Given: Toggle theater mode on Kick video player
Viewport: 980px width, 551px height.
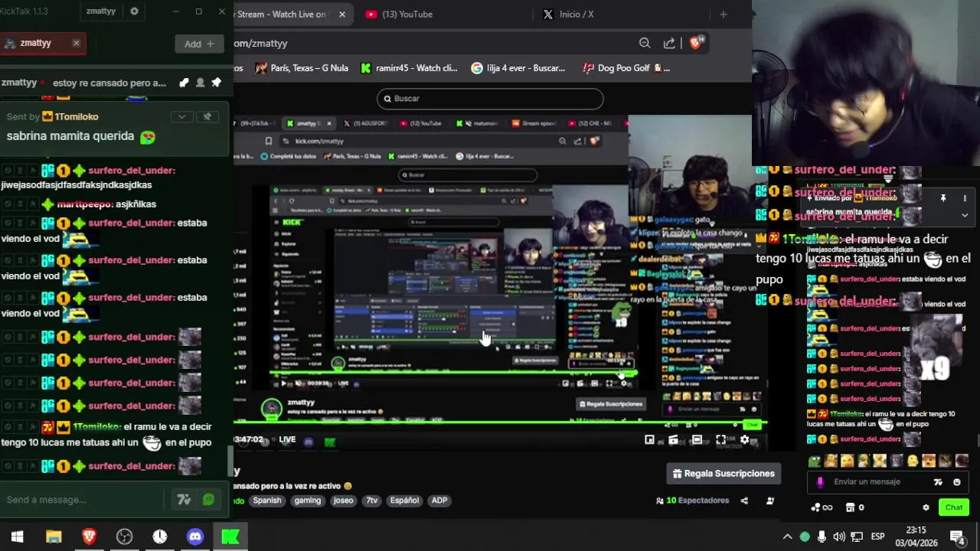Looking at the screenshot, I should tap(697, 440).
